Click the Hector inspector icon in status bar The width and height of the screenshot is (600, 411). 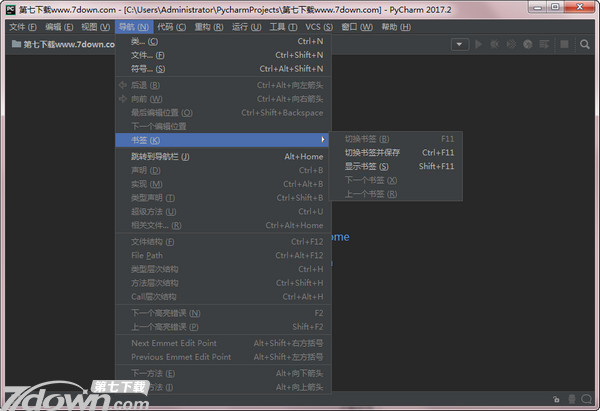coord(572,399)
